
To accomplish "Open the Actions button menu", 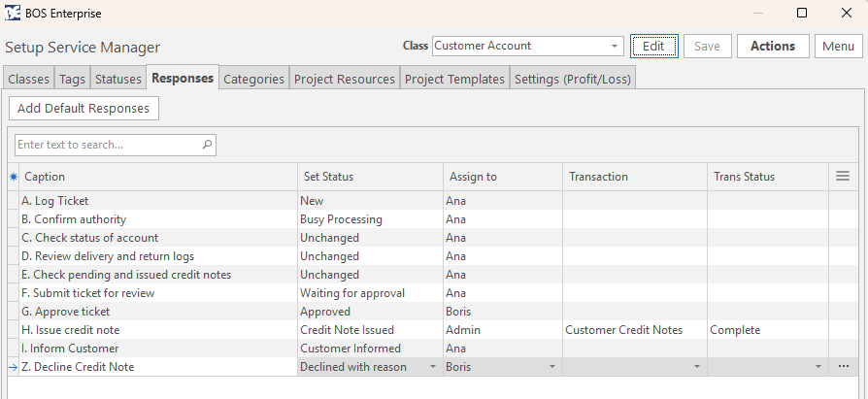I will [773, 46].
